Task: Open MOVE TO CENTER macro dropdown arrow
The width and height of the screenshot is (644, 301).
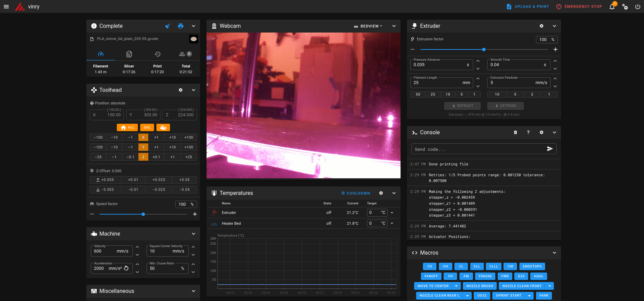Action: click(x=456, y=286)
